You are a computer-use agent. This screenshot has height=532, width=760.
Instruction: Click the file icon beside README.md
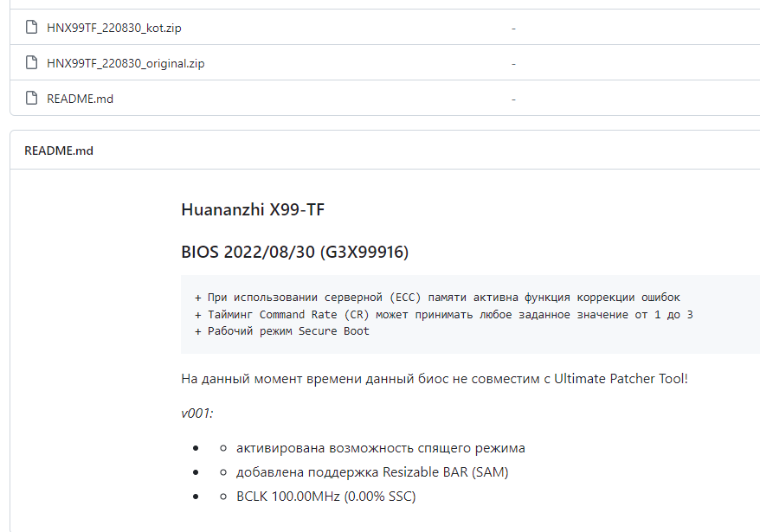click(31, 98)
